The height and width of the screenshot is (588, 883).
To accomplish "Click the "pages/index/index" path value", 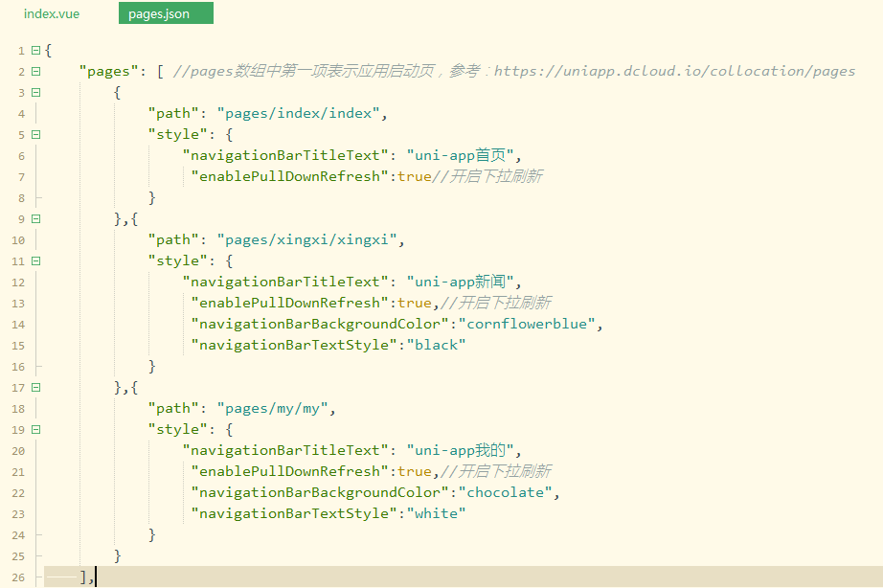I will pos(299,113).
